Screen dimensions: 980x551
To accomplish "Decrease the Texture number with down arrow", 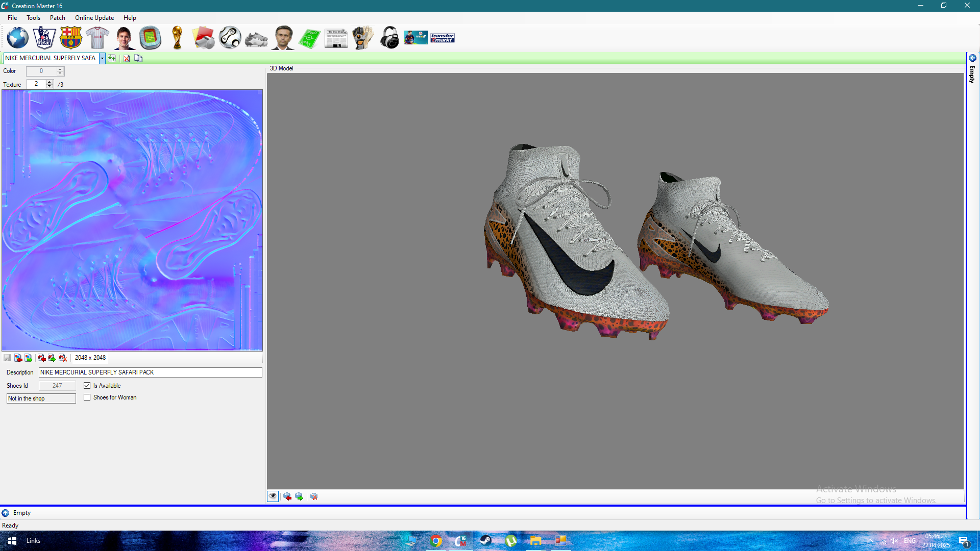I will [x=50, y=86].
